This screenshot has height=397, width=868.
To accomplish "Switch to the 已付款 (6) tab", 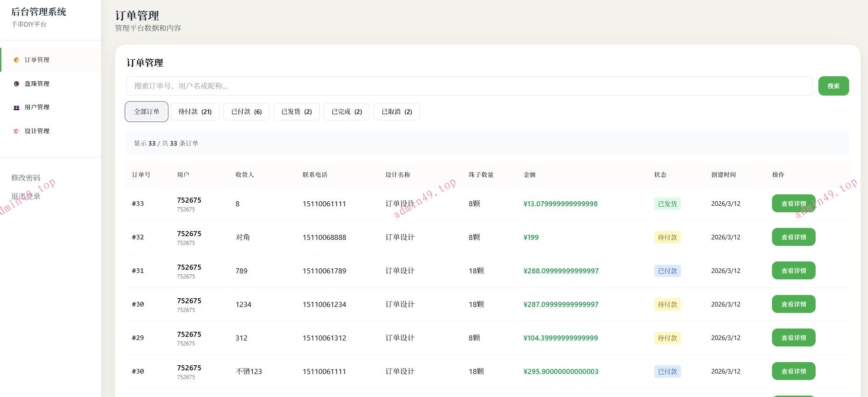I will point(246,112).
